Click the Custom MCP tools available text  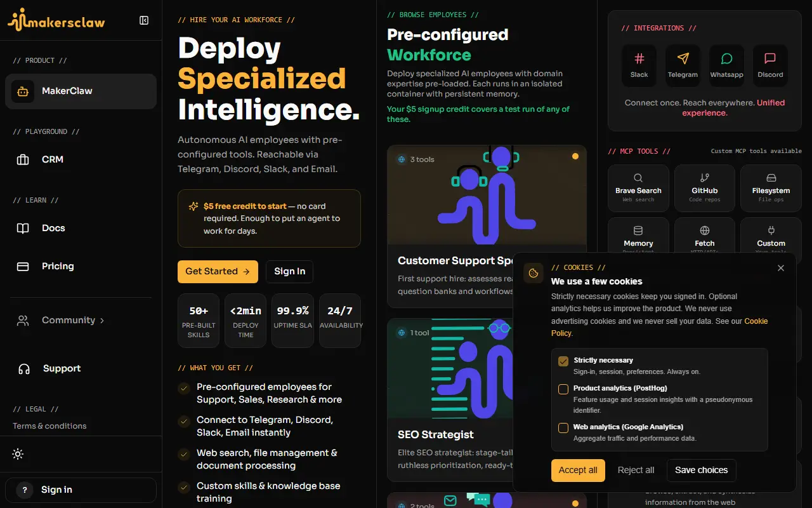coord(756,151)
